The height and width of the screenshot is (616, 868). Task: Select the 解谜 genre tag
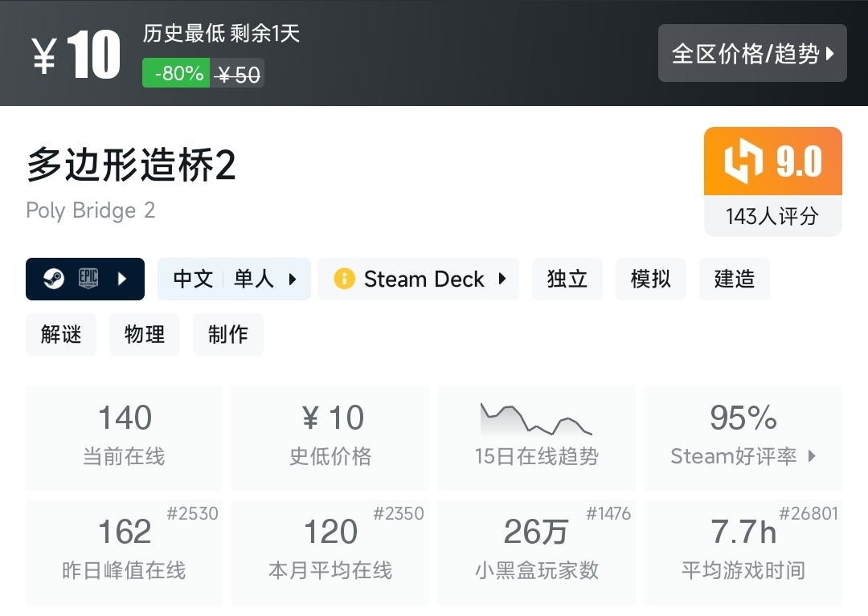(61, 334)
